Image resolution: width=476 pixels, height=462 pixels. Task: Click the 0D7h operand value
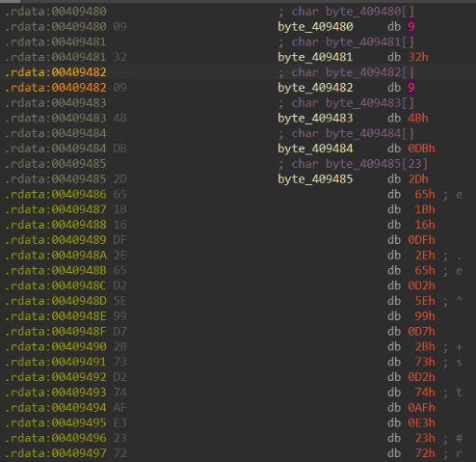tap(421, 332)
